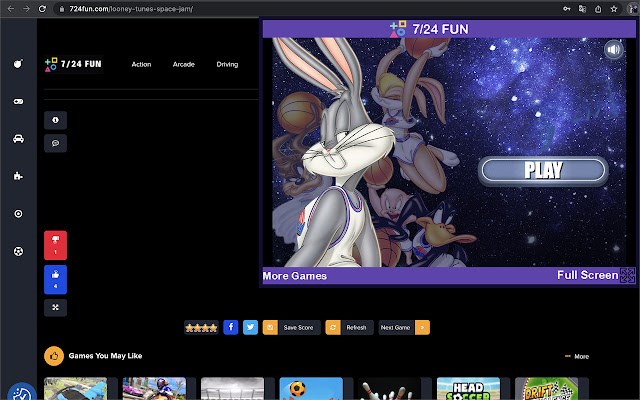Open the translate page icon in address bar
This screenshot has width=640, height=400.
point(582,9)
